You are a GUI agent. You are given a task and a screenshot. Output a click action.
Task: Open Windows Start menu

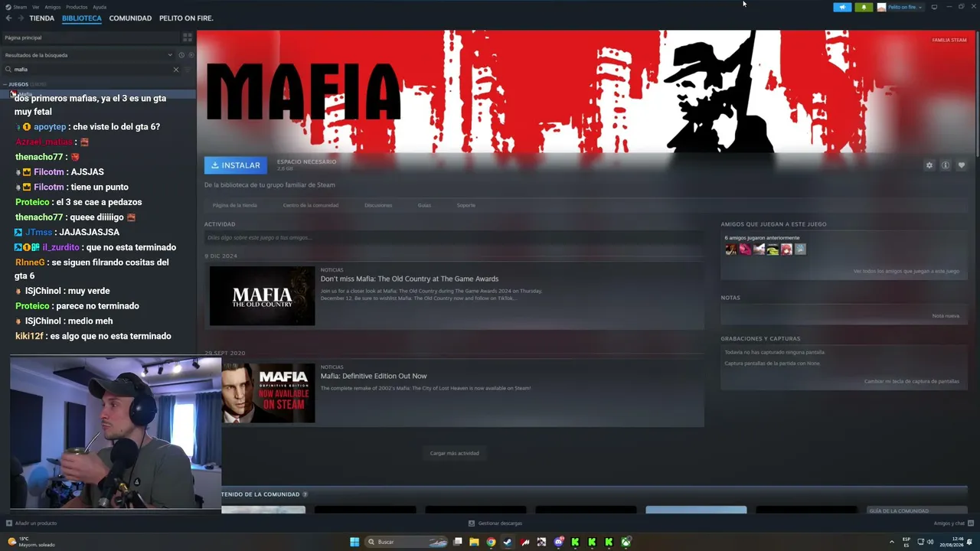[x=354, y=542]
